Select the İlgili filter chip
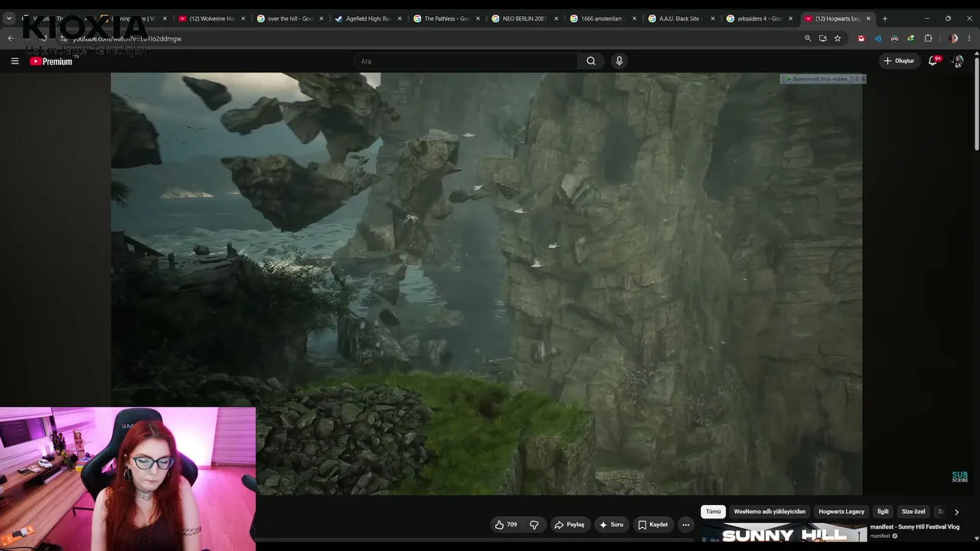Viewport: 980px width, 551px height. [x=883, y=512]
